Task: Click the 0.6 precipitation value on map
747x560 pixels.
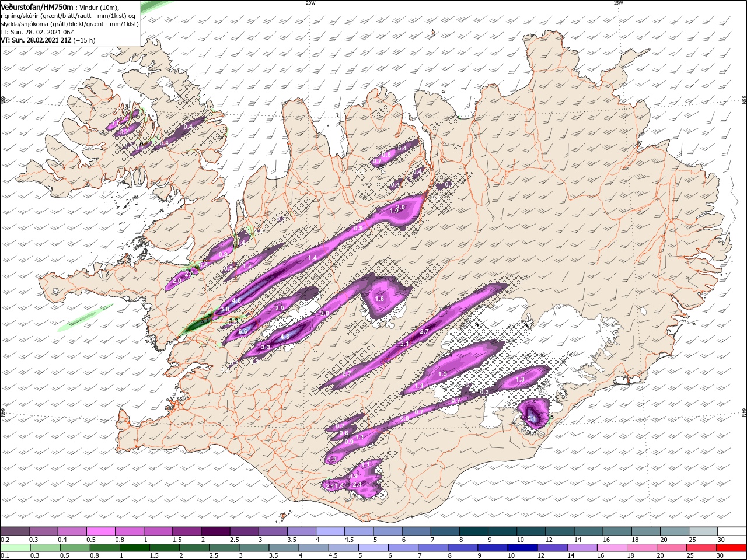Action: coord(344,433)
